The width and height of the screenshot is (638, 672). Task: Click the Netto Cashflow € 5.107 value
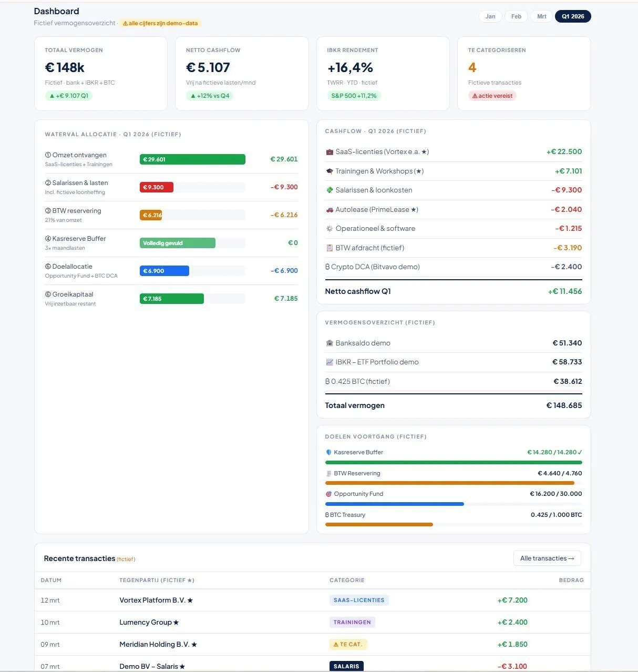click(x=208, y=67)
